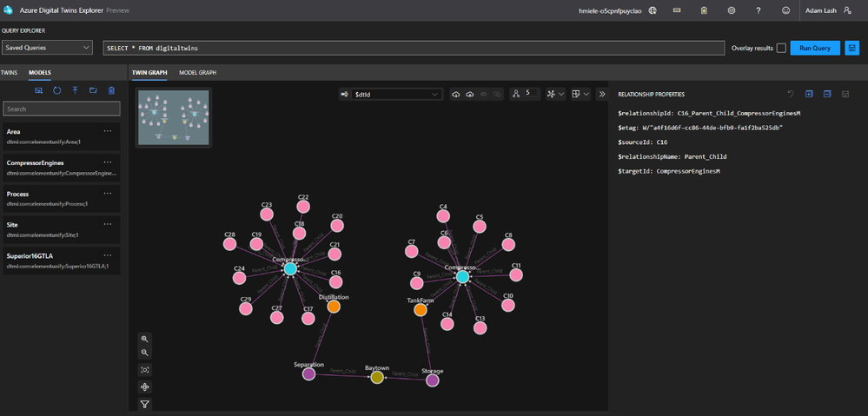Open the expansion mode dropdown
Viewport: 868px width, 416px height.
click(580, 95)
